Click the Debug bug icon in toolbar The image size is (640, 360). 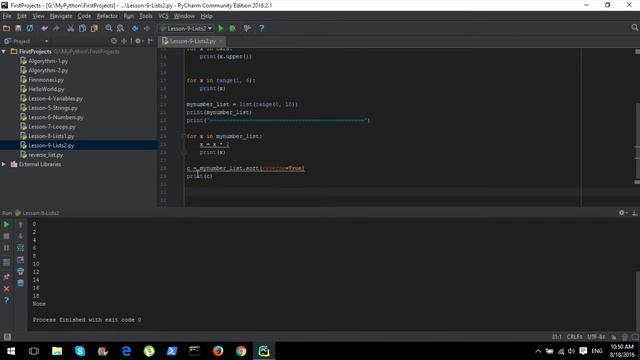pos(233,28)
